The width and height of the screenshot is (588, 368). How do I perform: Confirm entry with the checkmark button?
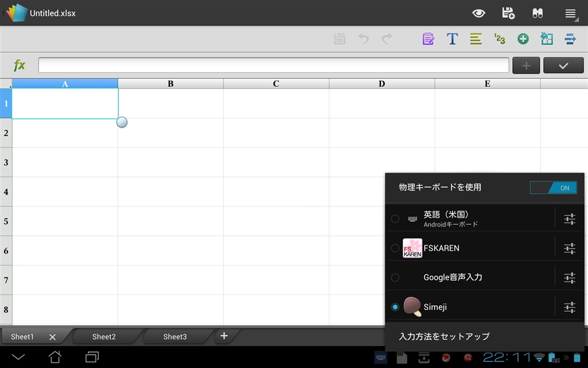coord(563,66)
